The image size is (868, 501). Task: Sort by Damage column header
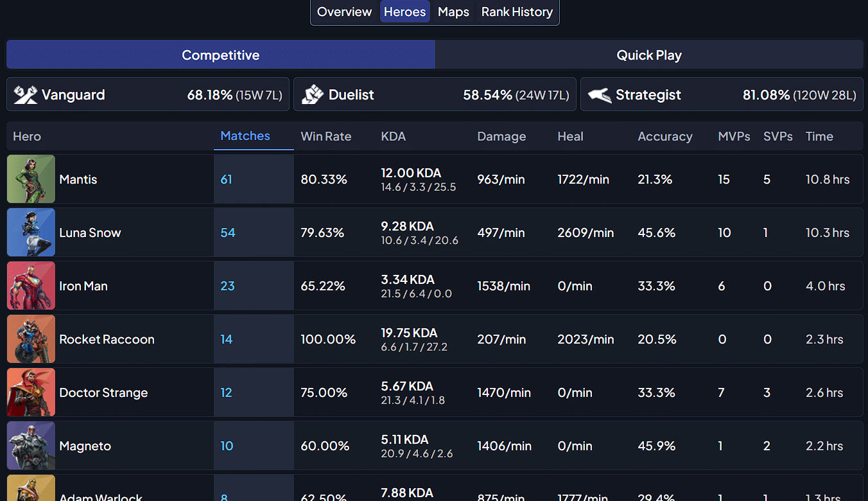501,136
